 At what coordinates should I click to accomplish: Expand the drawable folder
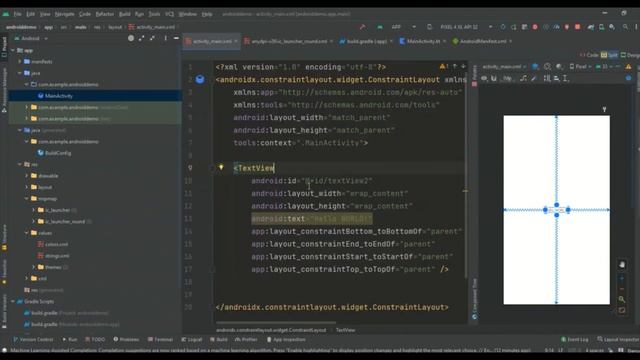[x=27, y=176]
